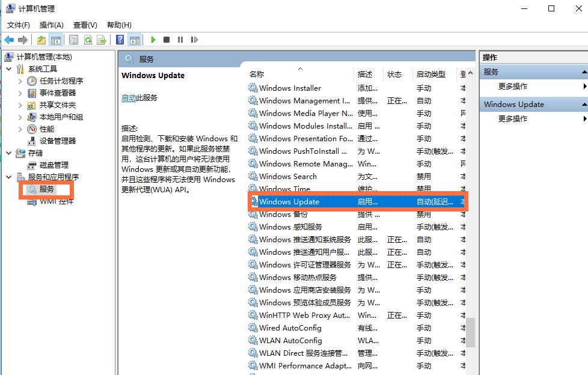Select WMI 控件 in the tree
The width and height of the screenshot is (588, 375).
coord(57,201)
